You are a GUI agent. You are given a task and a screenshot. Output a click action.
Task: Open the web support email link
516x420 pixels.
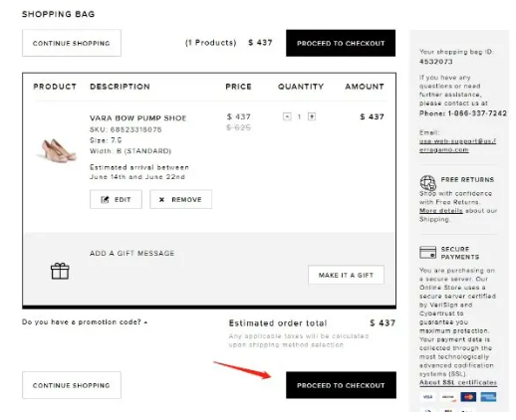(x=457, y=145)
